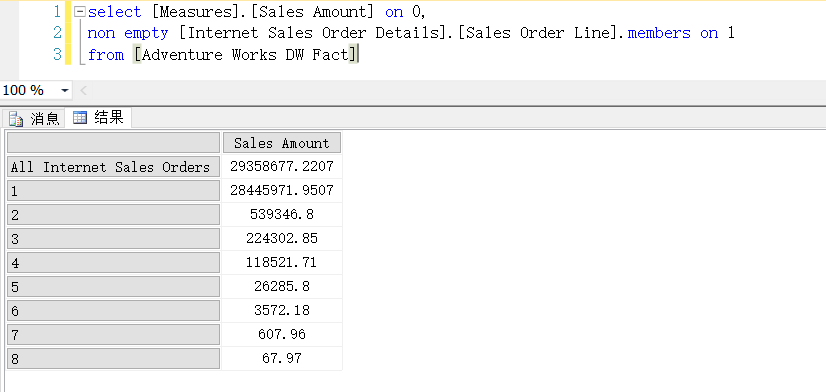Click the messages icon on 消息 tab
This screenshot has width=826, height=392.
point(16,119)
